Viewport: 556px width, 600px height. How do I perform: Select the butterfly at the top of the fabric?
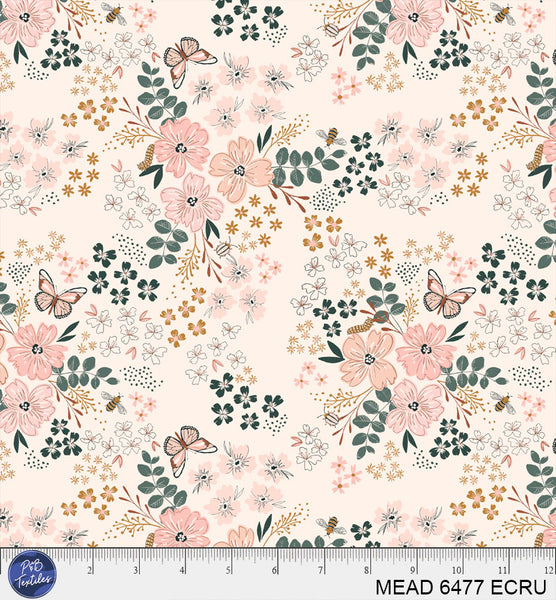190,61
